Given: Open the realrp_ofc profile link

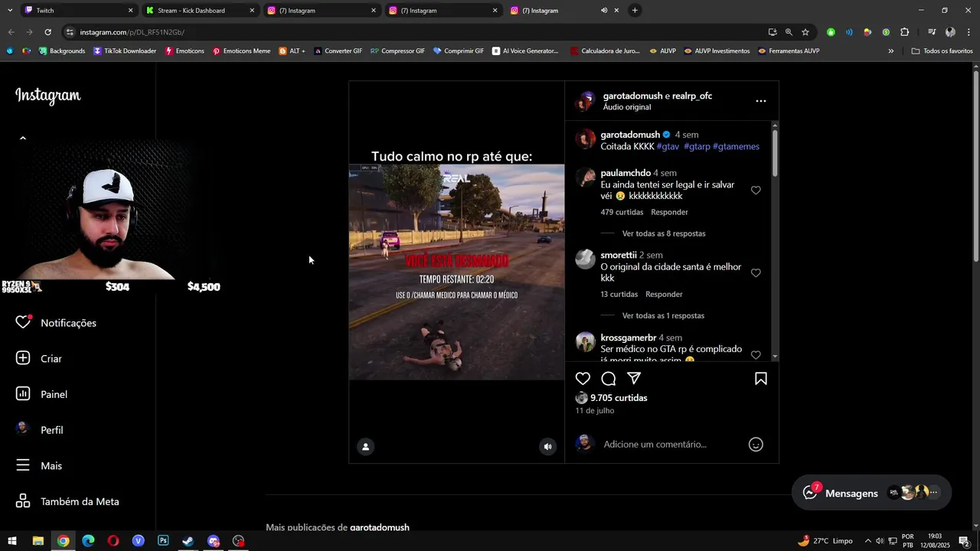Looking at the screenshot, I should click(692, 96).
